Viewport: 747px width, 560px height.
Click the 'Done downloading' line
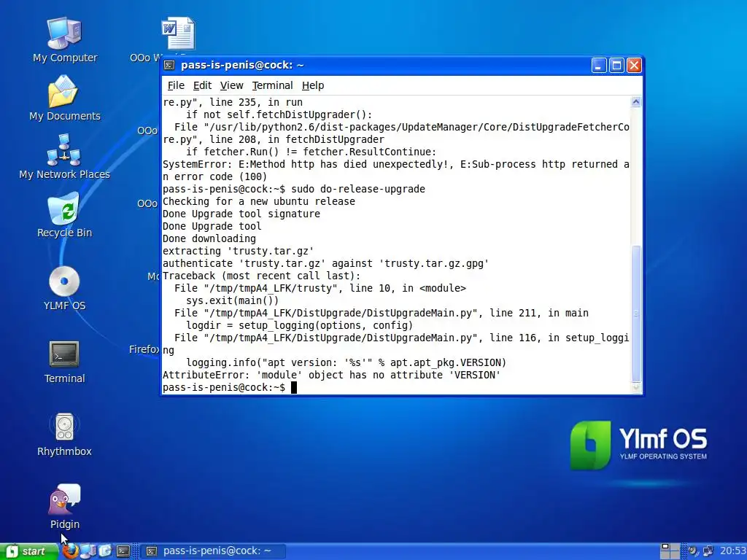coord(209,238)
